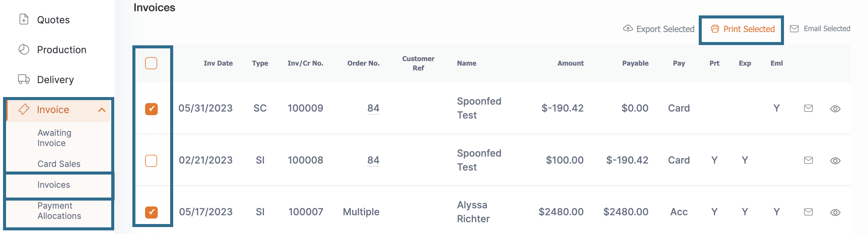Screen dimensions: 868x234
Task: Open order number 84 link for invoice 100008
Action: [373, 160]
